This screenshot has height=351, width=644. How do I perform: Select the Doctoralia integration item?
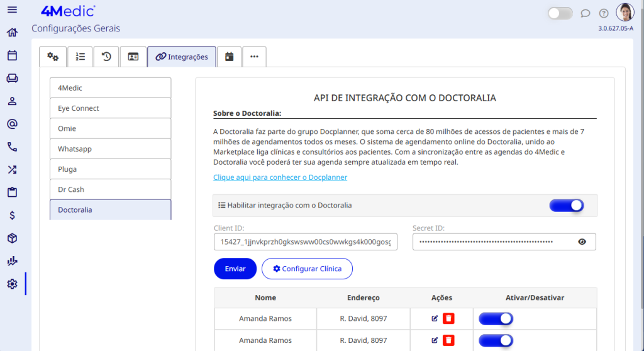tap(111, 209)
